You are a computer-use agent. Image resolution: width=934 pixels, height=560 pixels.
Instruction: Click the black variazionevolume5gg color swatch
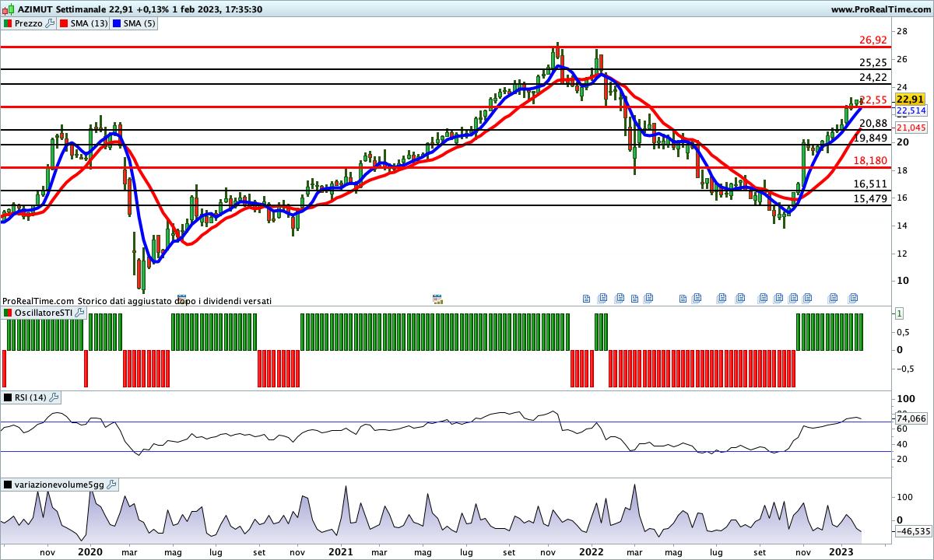click(x=8, y=485)
